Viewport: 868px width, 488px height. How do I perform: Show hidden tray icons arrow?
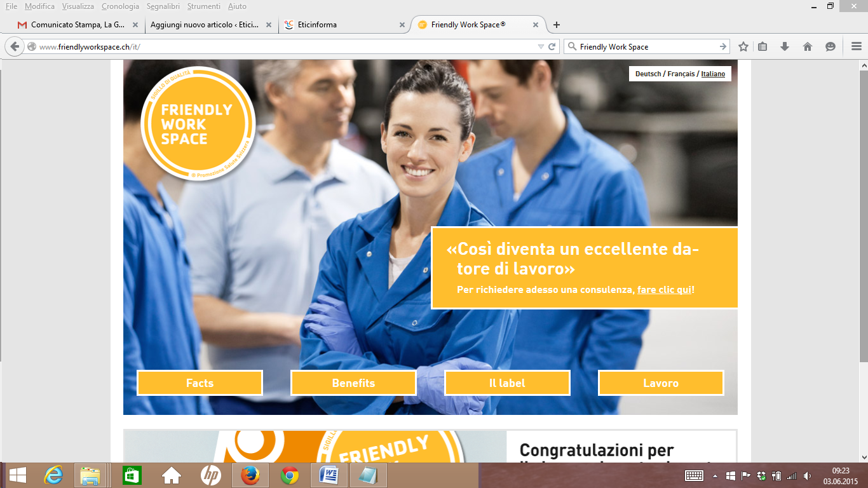coord(715,475)
